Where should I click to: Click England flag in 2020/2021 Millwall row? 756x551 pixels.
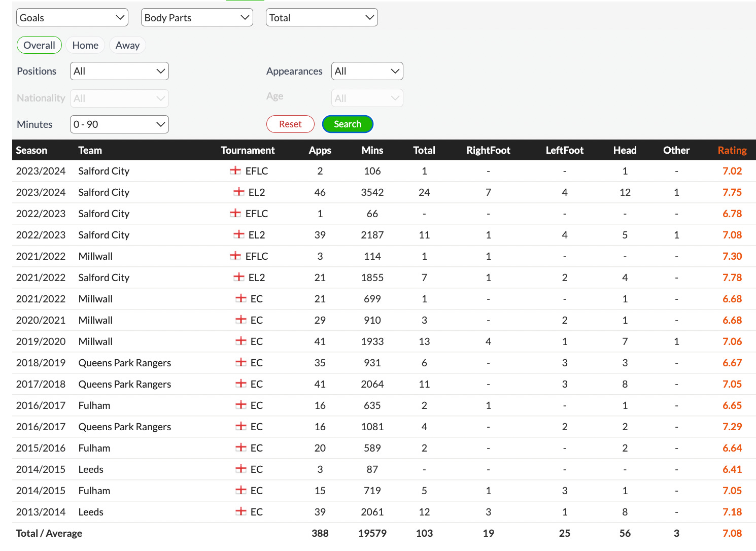click(x=241, y=320)
